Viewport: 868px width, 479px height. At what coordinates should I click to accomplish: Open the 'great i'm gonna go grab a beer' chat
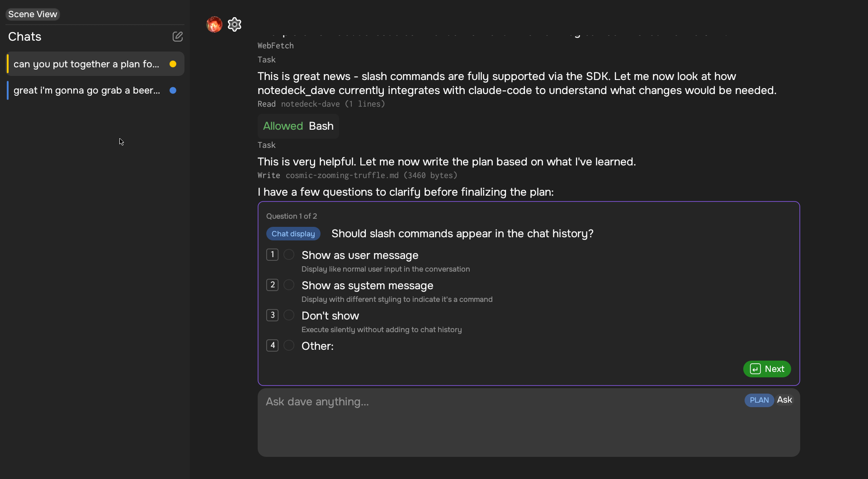[86, 90]
